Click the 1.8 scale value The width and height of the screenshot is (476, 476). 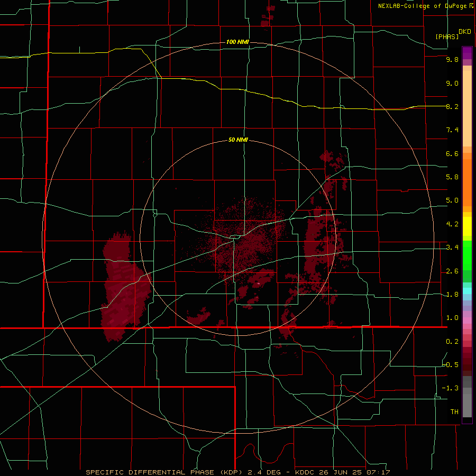pos(452,295)
